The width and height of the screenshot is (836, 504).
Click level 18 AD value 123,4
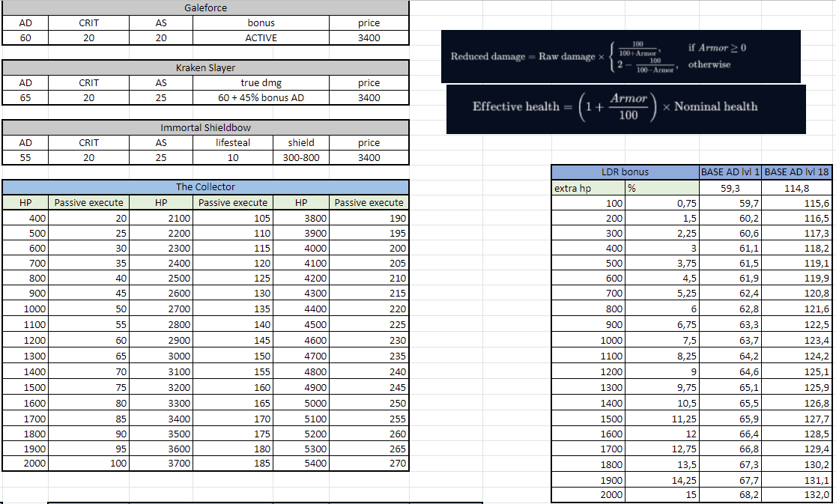[796, 340]
